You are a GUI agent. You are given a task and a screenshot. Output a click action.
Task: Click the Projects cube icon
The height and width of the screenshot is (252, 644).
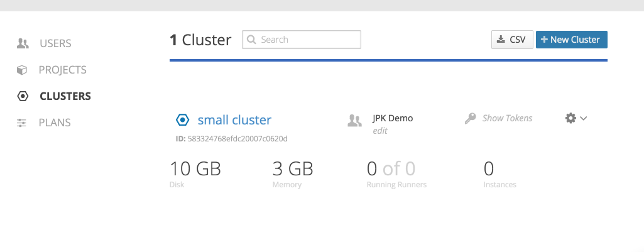click(x=22, y=70)
